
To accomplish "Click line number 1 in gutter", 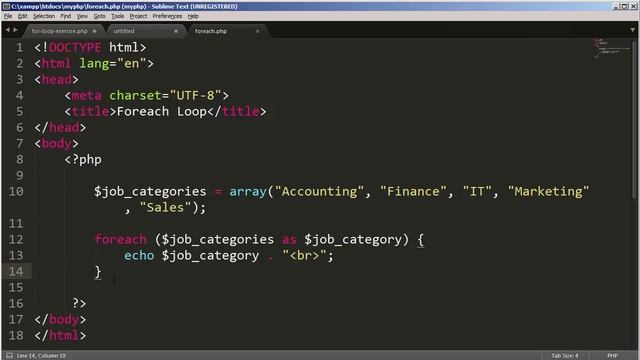I will (20, 47).
